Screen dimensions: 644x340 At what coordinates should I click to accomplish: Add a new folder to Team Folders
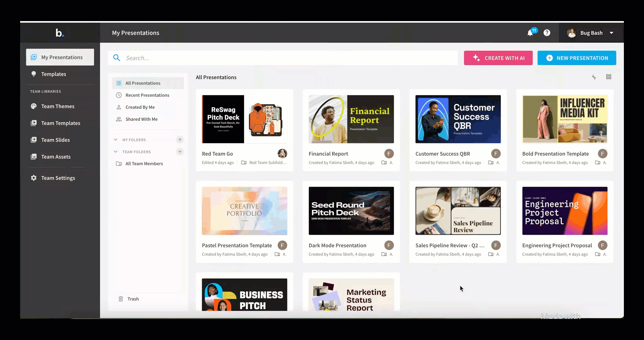click(x=180, y=151)
